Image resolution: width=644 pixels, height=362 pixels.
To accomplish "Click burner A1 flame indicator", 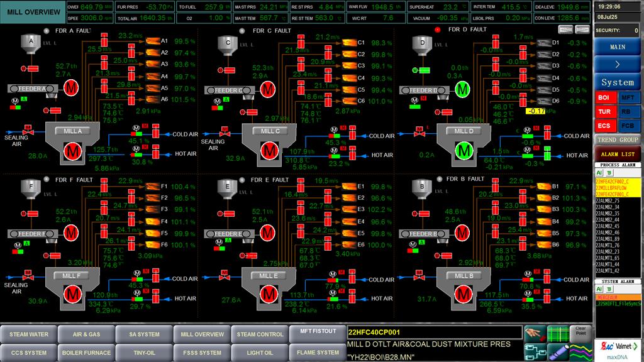I will coord(151,41).
